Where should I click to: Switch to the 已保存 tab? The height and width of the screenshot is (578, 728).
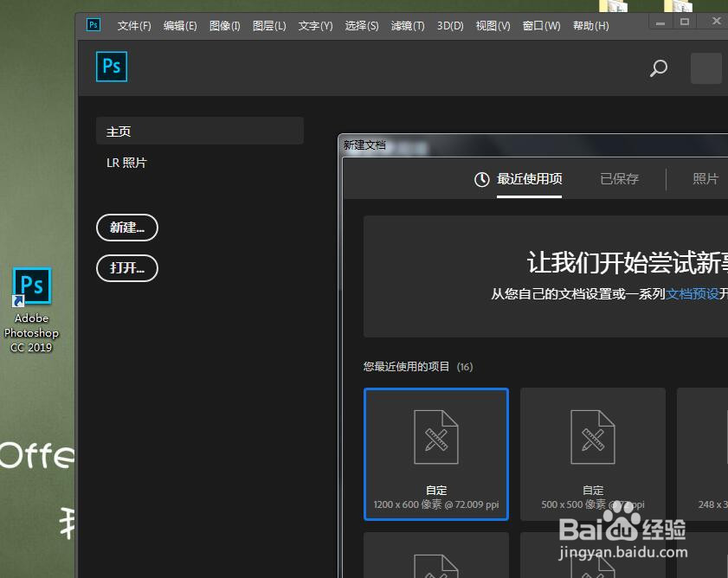(619, 178)
